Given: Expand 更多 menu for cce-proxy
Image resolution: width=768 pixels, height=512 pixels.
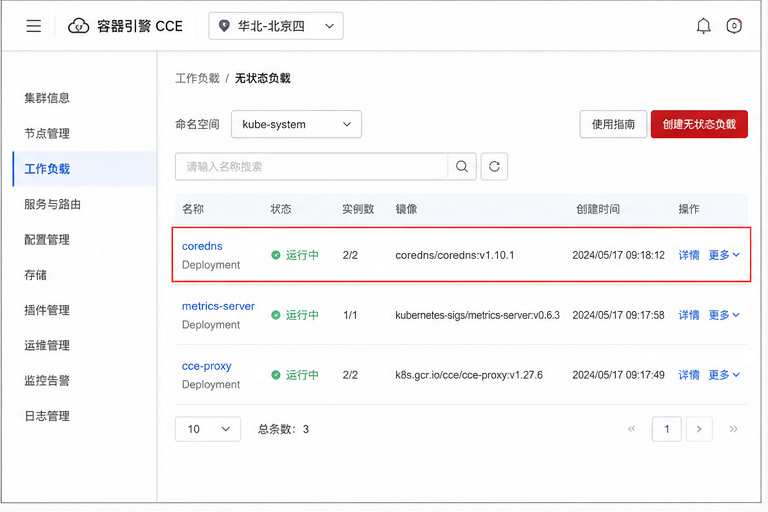Looking at the screenshot, I should pyautogui.click(x=724, y=375).
